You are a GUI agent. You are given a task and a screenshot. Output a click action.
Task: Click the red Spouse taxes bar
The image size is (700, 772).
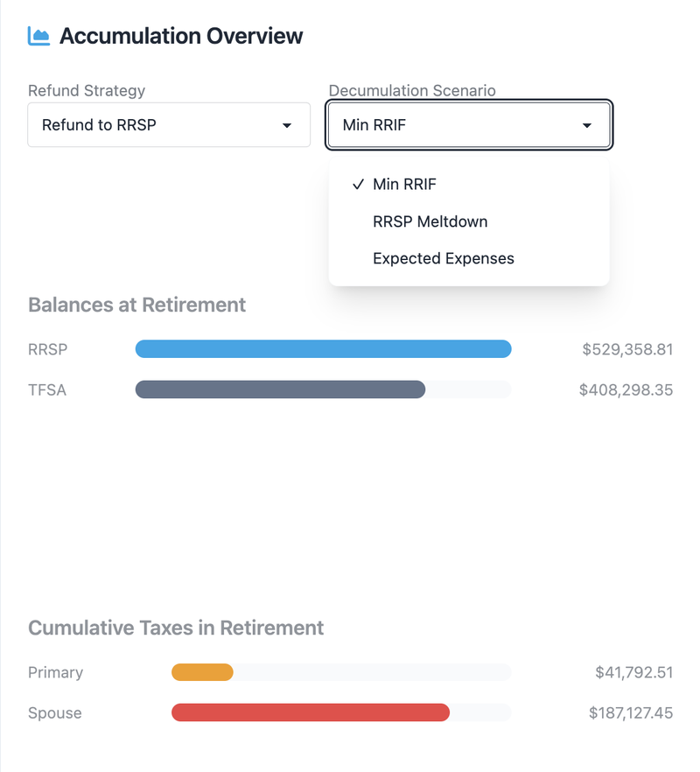coord(310,712)
